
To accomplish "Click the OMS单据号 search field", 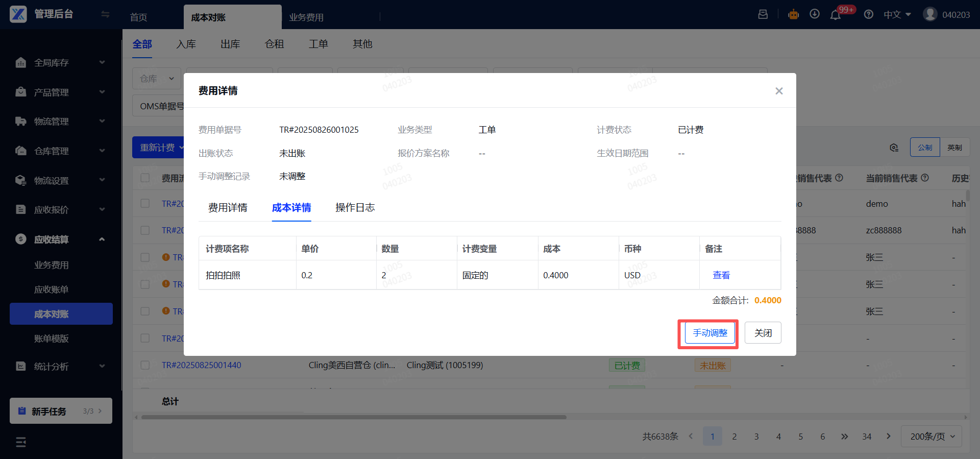I will pyautogui.click(x=159, y=106).
